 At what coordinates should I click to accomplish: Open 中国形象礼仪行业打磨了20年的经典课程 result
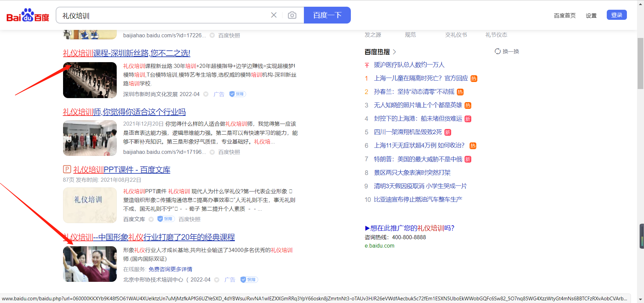(x=149, y=237)
